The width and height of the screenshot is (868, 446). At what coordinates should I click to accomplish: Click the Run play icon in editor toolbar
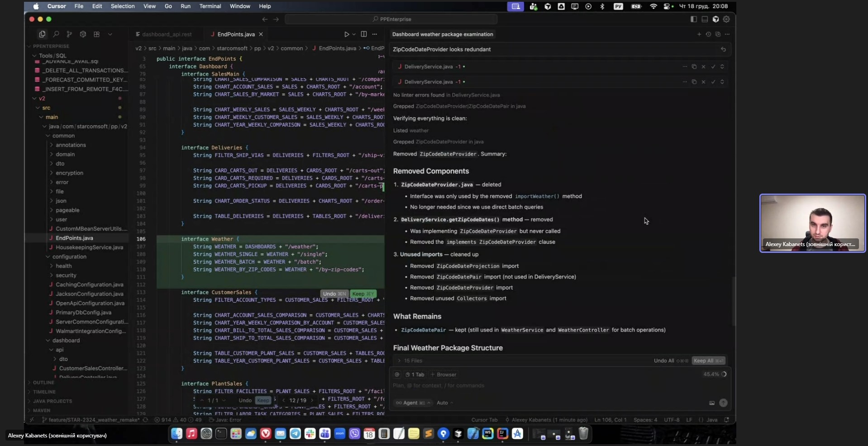tap(347, 34)
